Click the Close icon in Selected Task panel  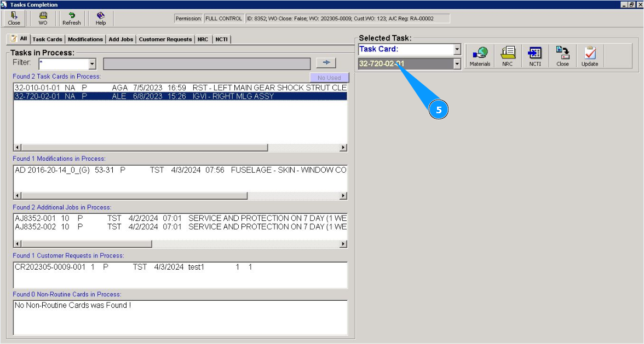pyautogui.click(x=563, y=56)
